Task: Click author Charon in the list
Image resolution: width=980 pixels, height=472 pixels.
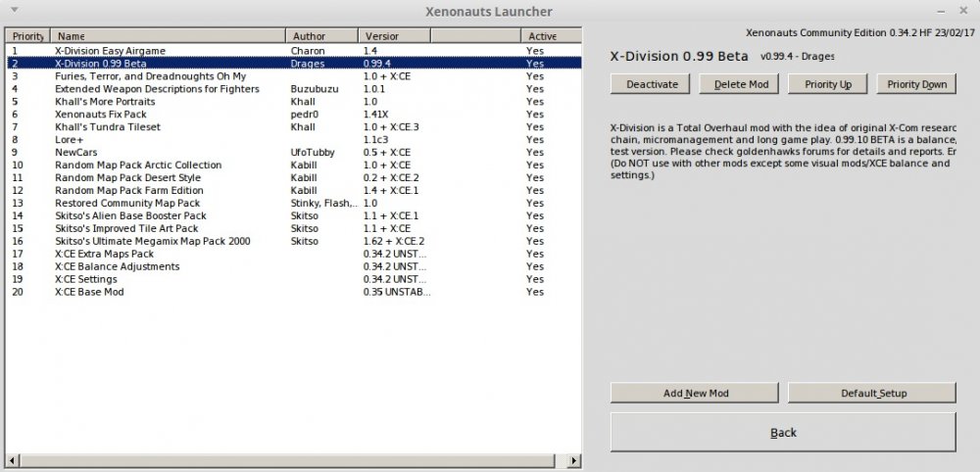Action: pos(308,51)
